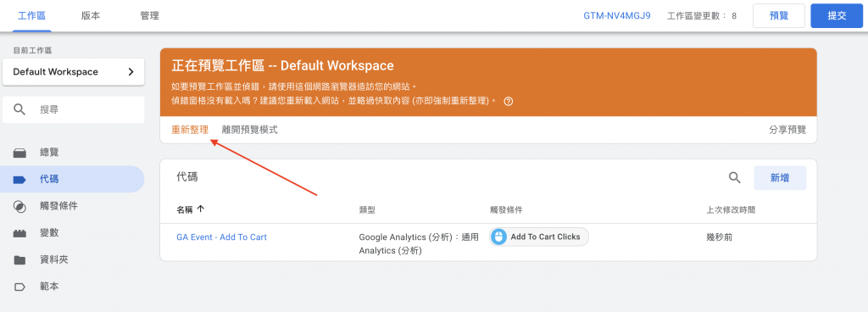The image size is (868, 312).
Task: Click the 觸發條件 trigger icon
Action: pyautogui.click(x=19, y=206)
